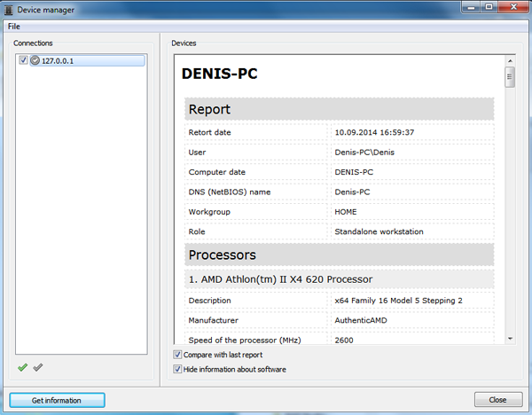Click the User value Denis-PC\Denis
The image size is (532, 415).
point(364,152)
